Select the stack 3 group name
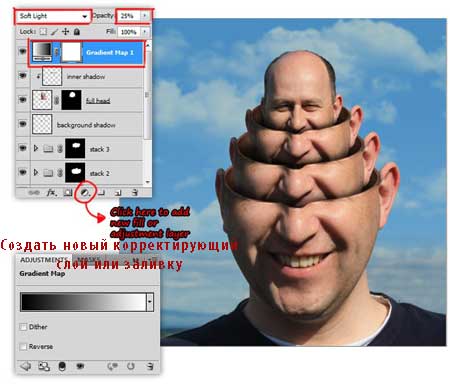The height and width of the screenshot is (384, 450). (99, 149)
